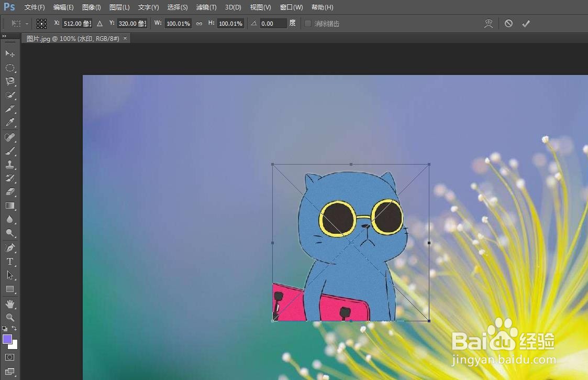The height and width of the screenshot is (380, 588).
Task: Select the Gradient tool
Action: [10, 205]
